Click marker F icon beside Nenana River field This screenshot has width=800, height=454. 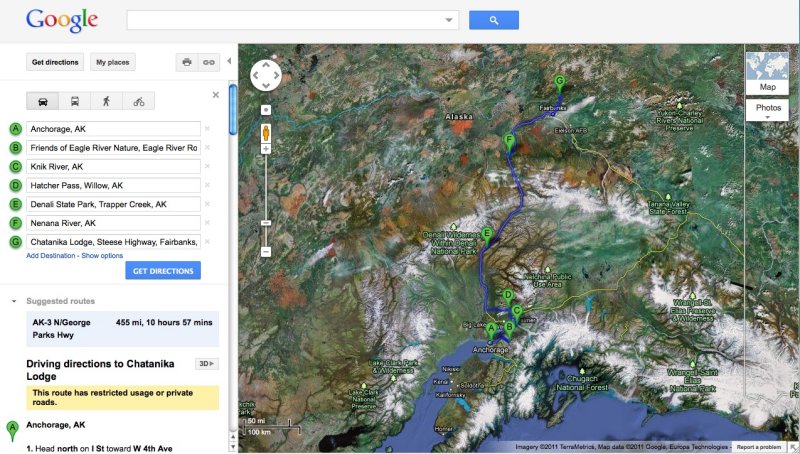15,223
